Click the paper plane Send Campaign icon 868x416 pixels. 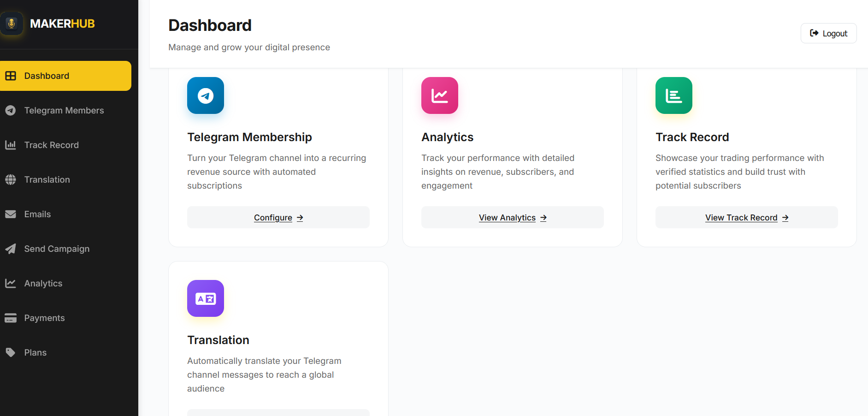tap(11, 249)
